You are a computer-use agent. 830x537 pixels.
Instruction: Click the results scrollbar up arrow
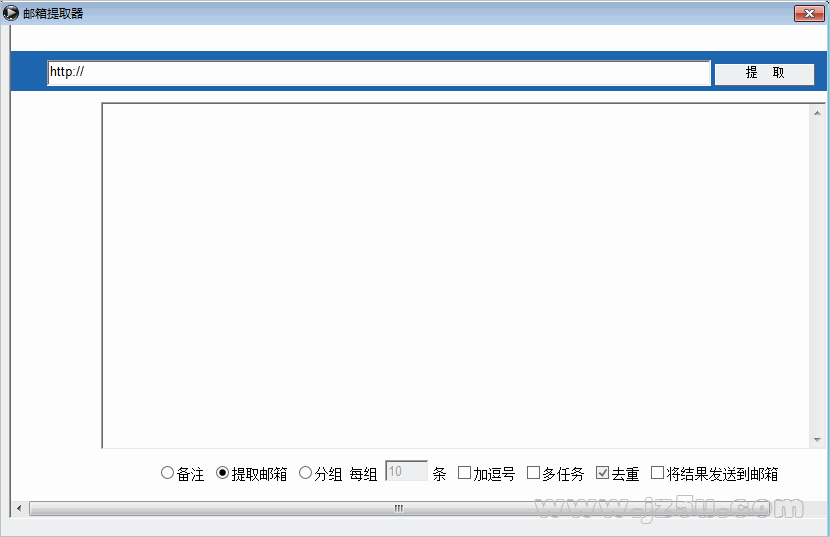point(817,111)
